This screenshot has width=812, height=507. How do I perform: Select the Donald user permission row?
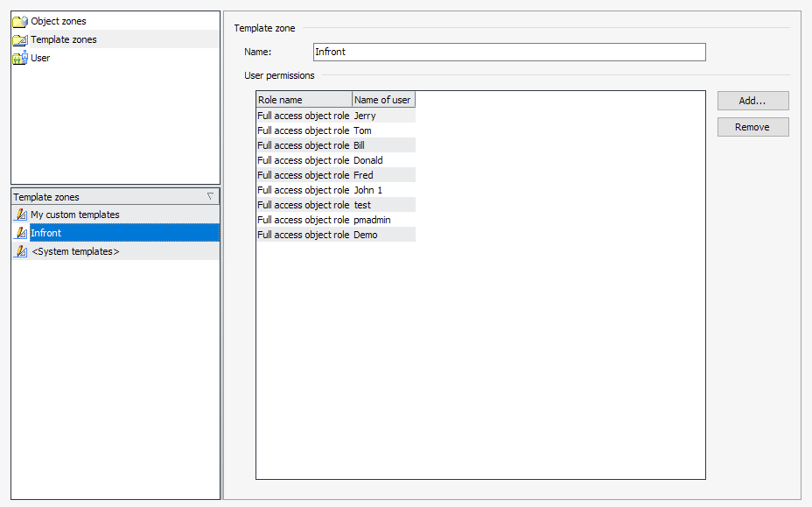click(335, 160)
